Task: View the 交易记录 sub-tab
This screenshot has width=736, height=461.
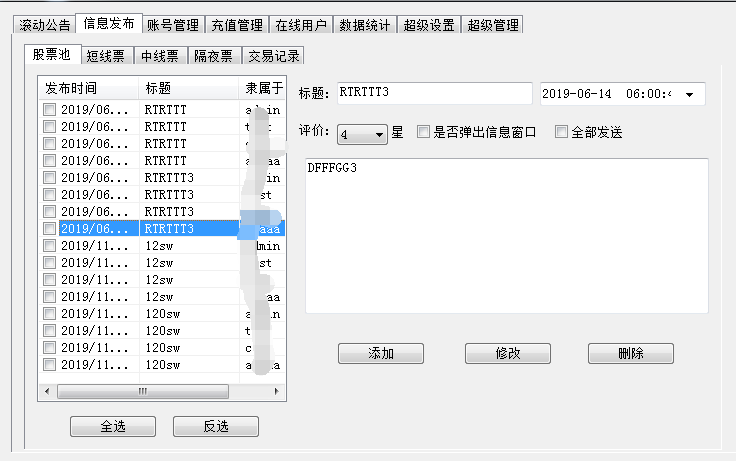Action: coord(274,56)
